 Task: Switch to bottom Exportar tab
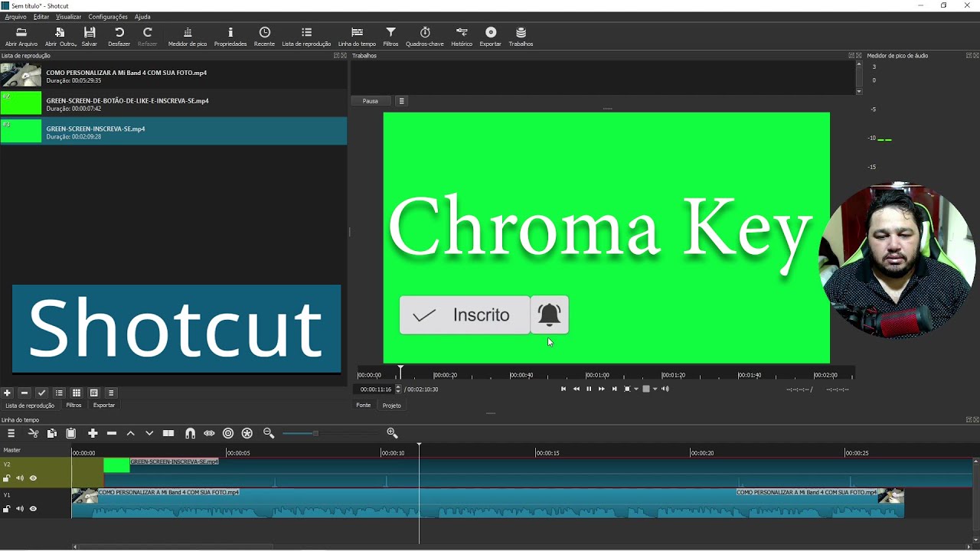coord(104,406)
